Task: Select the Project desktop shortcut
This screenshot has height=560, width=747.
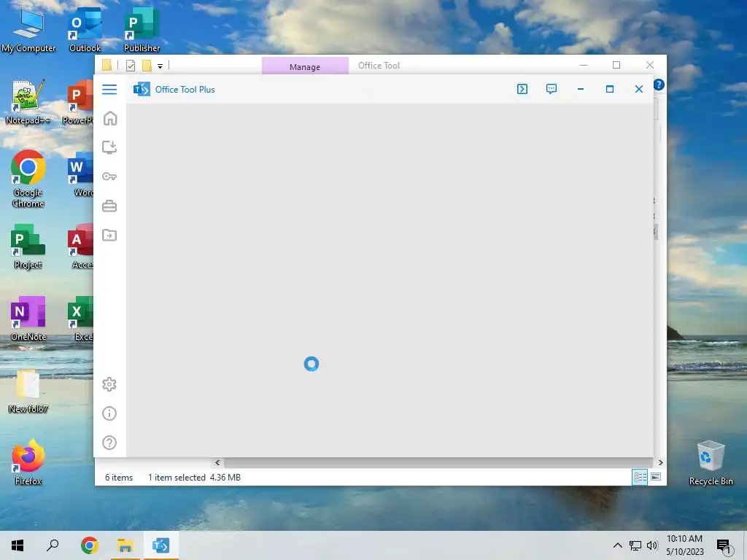Action: pyautogui.click(x=28, y=246)
